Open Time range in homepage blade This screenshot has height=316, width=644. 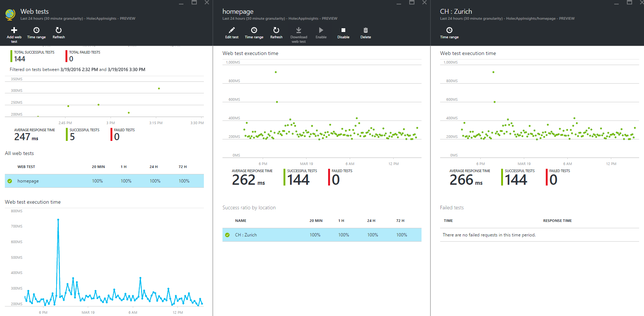254,33
